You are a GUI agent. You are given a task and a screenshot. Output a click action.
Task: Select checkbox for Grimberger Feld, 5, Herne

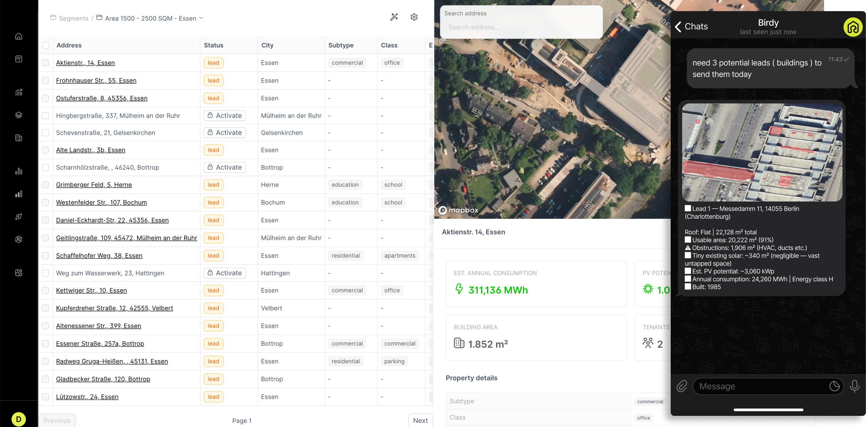46,185
